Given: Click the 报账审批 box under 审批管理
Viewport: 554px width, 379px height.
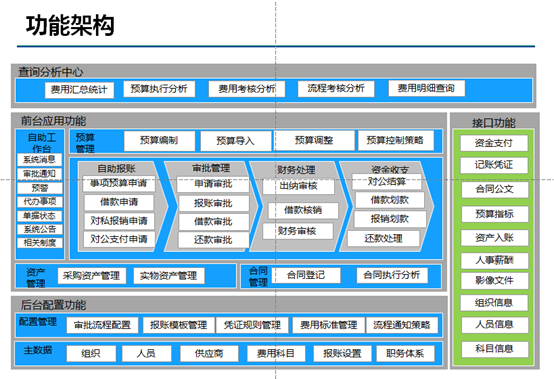Looking at the screenshot, I should click(x=213, y=203).
